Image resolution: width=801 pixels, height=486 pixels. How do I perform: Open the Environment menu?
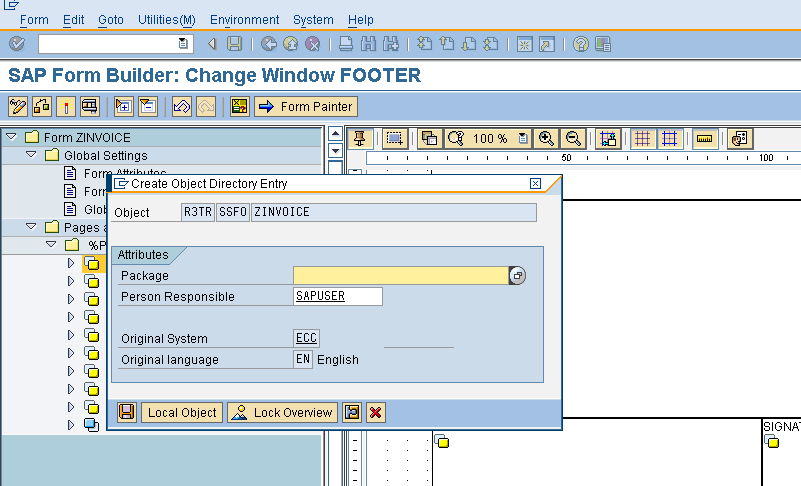(x=244, y=20)
